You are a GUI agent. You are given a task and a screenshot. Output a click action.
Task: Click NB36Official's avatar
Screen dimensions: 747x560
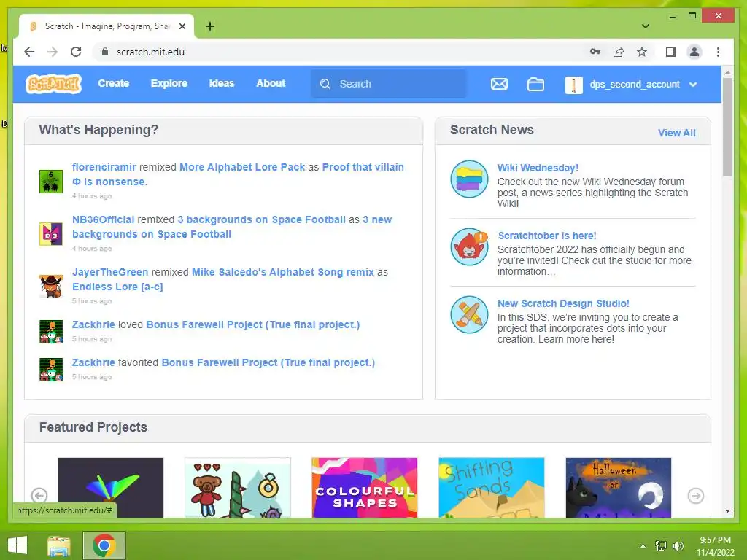(51, 234)
